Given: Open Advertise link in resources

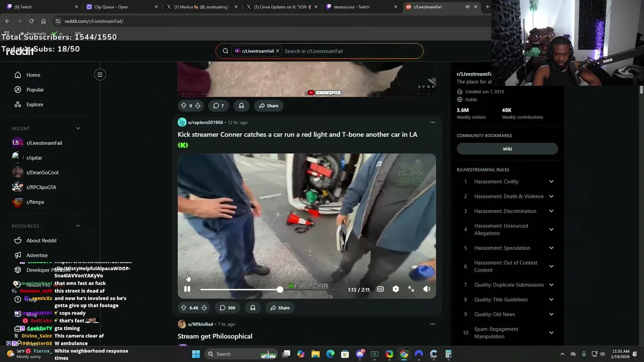Looking at the screenshot, I should pyautogui.click(x=37, y=255).
